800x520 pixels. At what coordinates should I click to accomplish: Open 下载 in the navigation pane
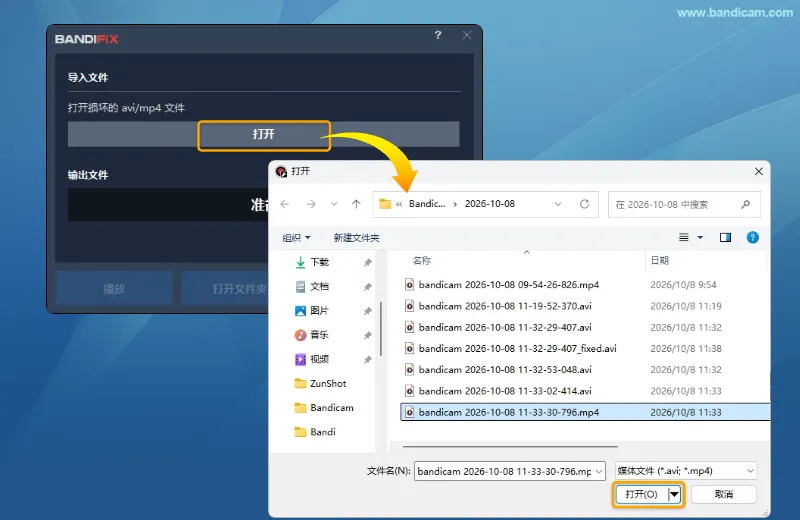(x=319, y=262)
